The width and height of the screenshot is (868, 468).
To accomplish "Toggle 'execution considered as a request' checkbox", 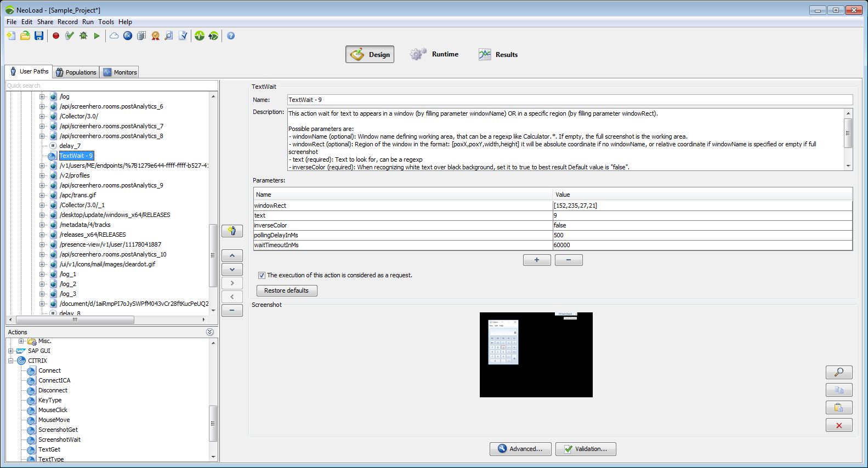I will 262,275.
